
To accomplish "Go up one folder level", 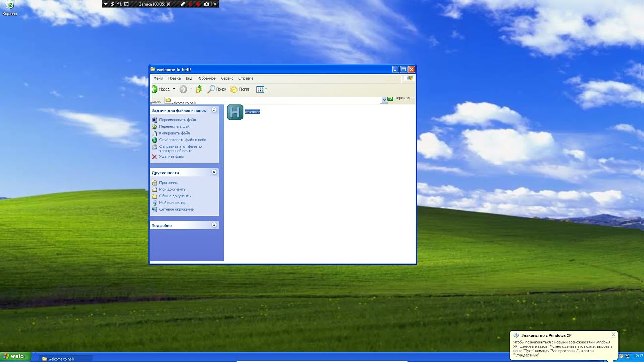I will click(x=199, y=89).
